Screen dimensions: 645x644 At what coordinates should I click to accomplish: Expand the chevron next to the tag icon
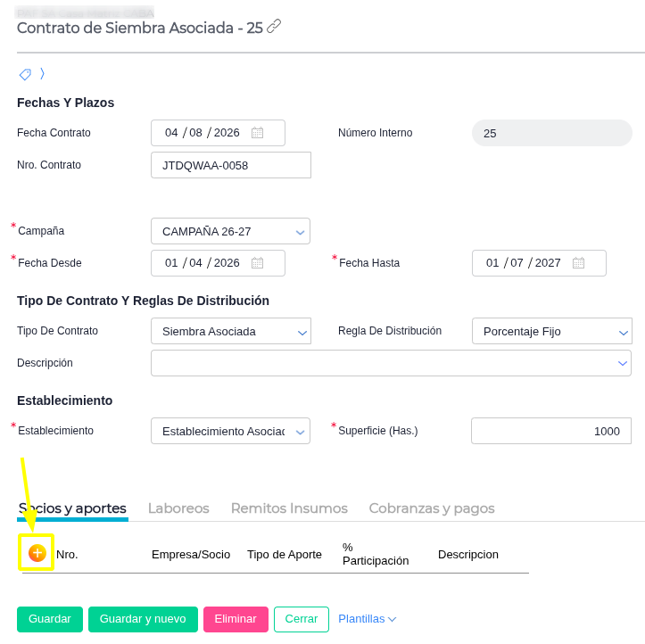42,74
